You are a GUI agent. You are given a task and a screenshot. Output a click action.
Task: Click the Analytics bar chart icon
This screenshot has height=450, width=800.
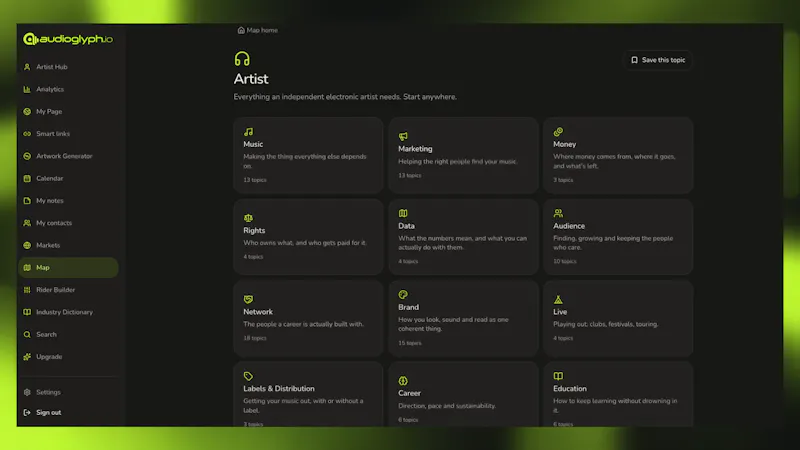point(27,89)
